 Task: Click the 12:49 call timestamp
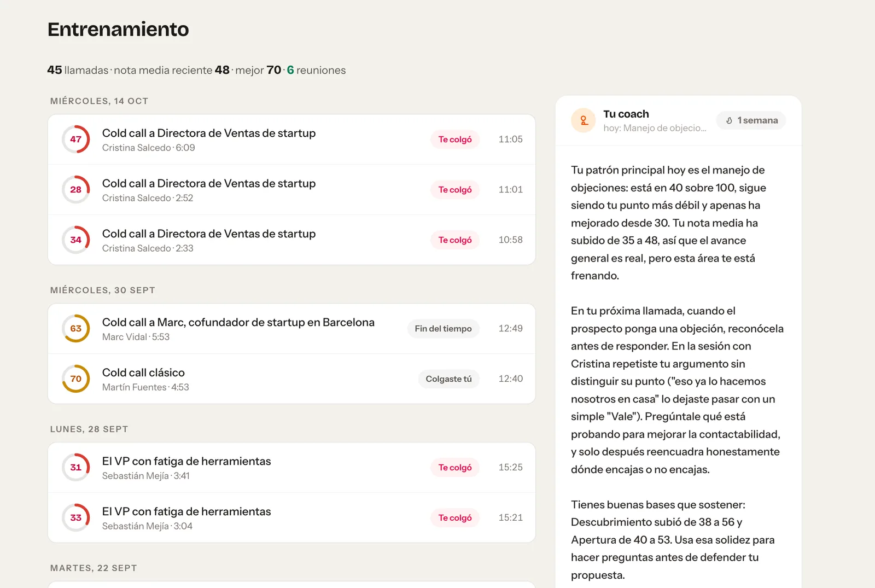pyautogui.click(x=510, y=329)
